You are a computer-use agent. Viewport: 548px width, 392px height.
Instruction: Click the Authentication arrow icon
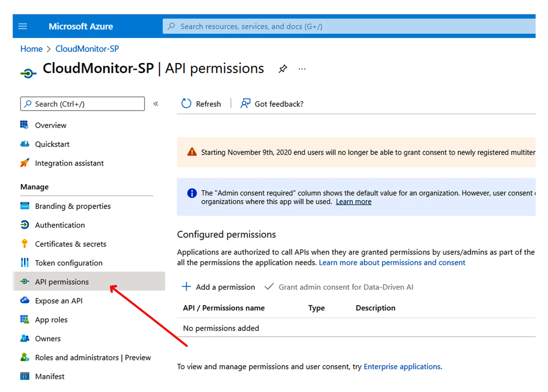(x=25, y=225)
